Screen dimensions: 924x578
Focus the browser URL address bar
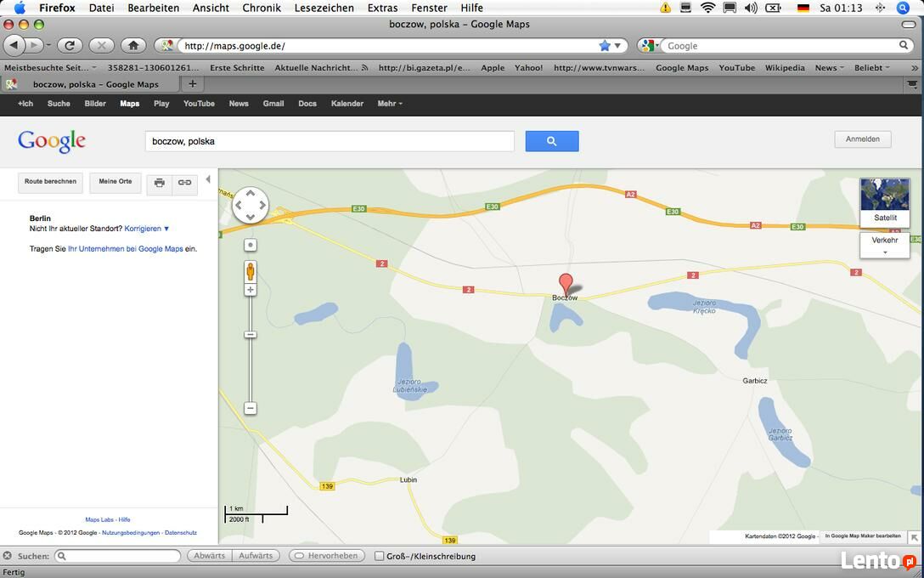pyautogui.click(x=389, y=45)
